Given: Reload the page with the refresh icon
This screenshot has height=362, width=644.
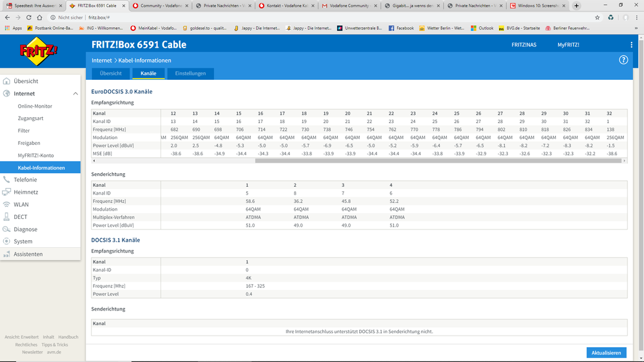Looking at the screenshot, I should [x=29, y=17].
